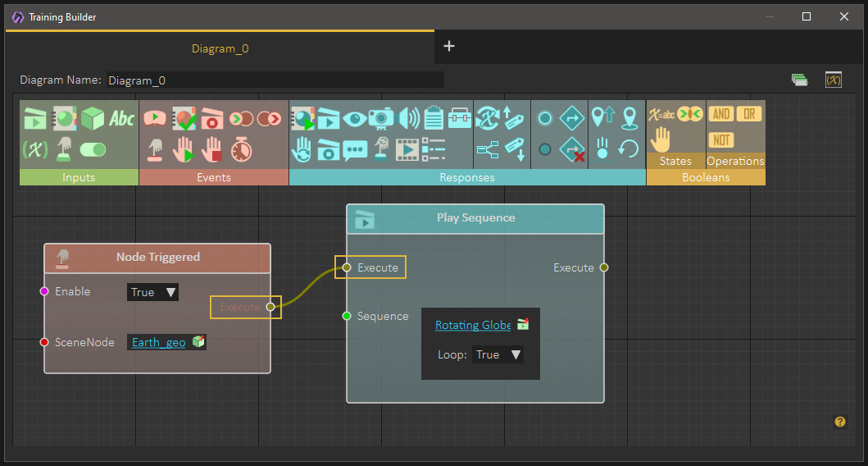Select the checklist response icon
Image resolution: width=868 pixels, height=466 pixels.
click(434, 149)
